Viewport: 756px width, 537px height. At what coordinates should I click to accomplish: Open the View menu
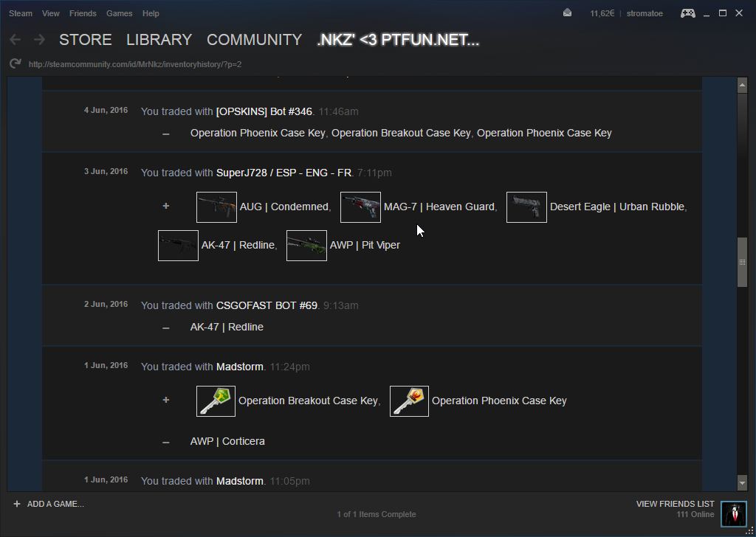click(x=51, y=13)
